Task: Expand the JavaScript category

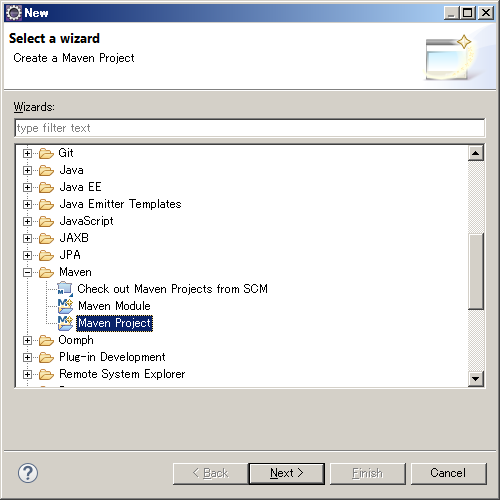Action: click(27, 222)
